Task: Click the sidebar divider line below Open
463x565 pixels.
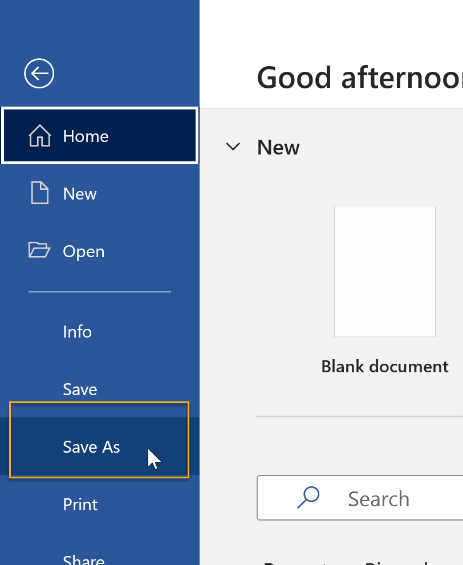Action: [x=99, y=292]
